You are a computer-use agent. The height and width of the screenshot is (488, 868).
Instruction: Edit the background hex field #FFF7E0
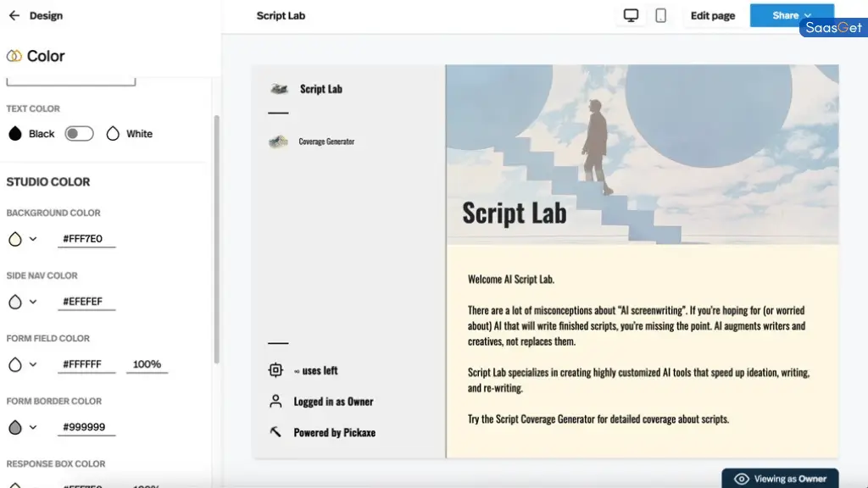coord(86,239)
